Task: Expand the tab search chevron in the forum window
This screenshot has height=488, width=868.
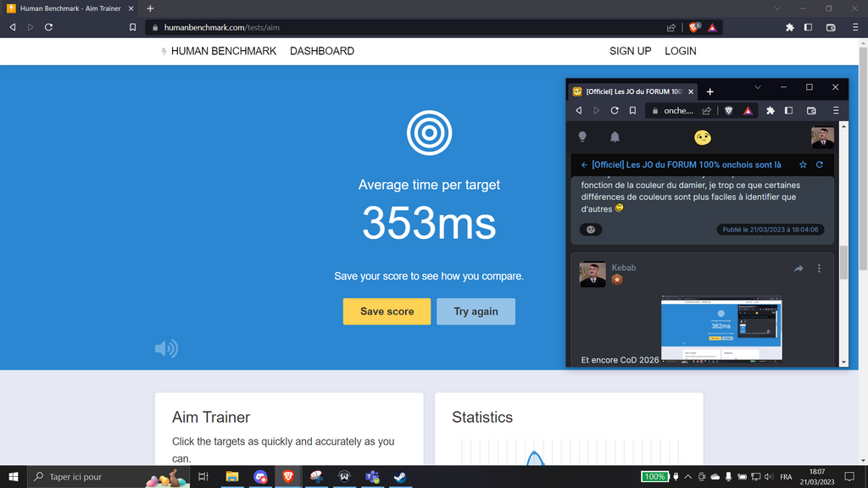Action: [758, 87]
